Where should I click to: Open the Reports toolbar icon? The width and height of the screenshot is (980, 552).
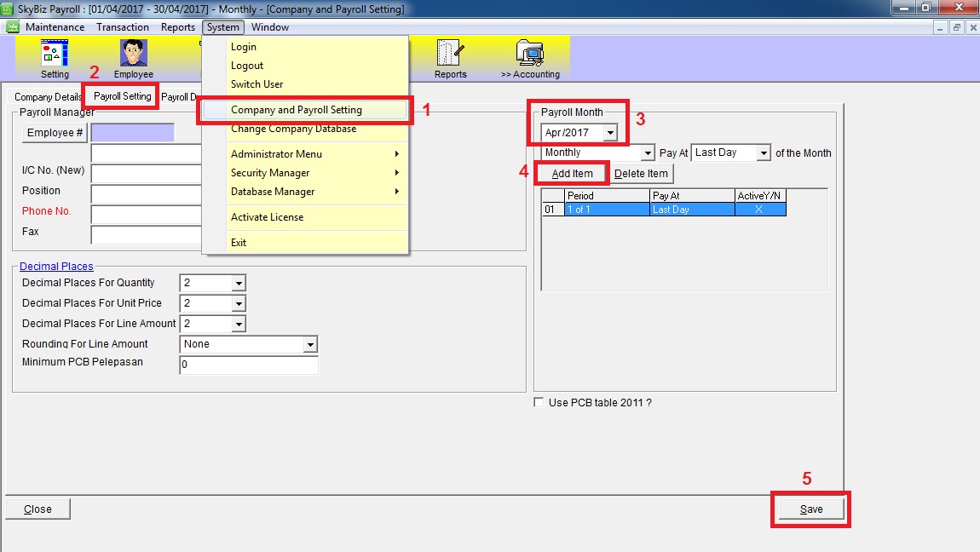450,58
